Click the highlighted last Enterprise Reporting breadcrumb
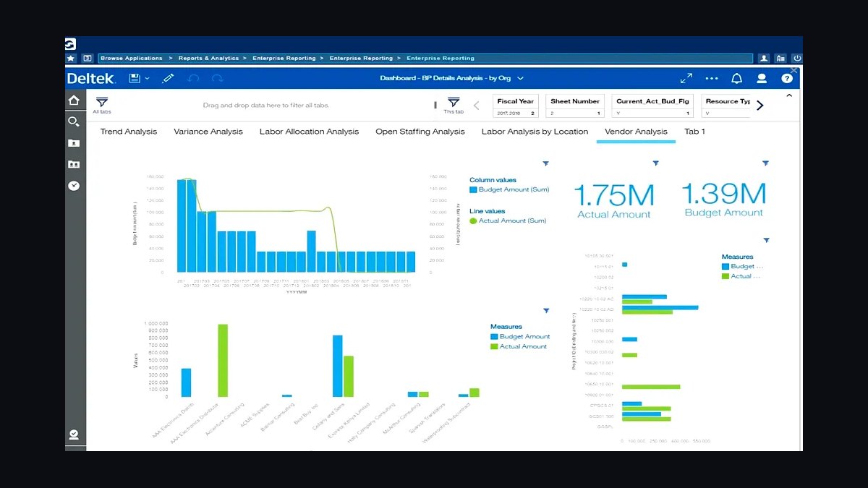Screen dimensions: 868x488 coord(441,58)
